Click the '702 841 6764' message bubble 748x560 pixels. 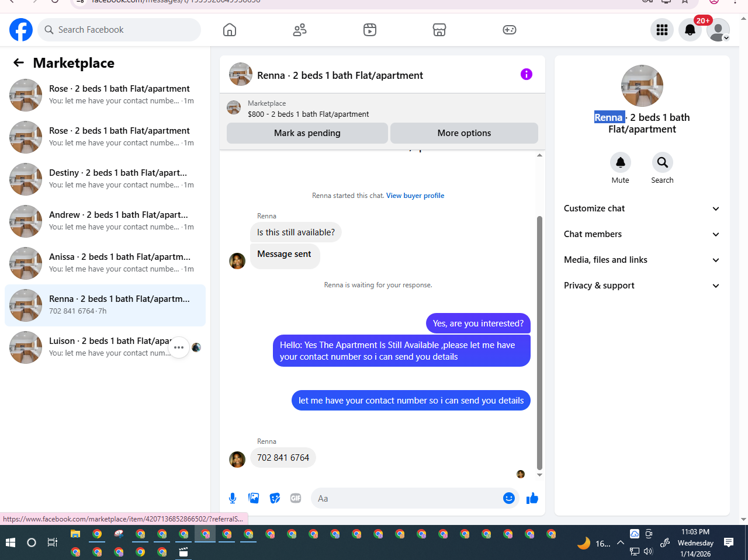tap(283, 458)
